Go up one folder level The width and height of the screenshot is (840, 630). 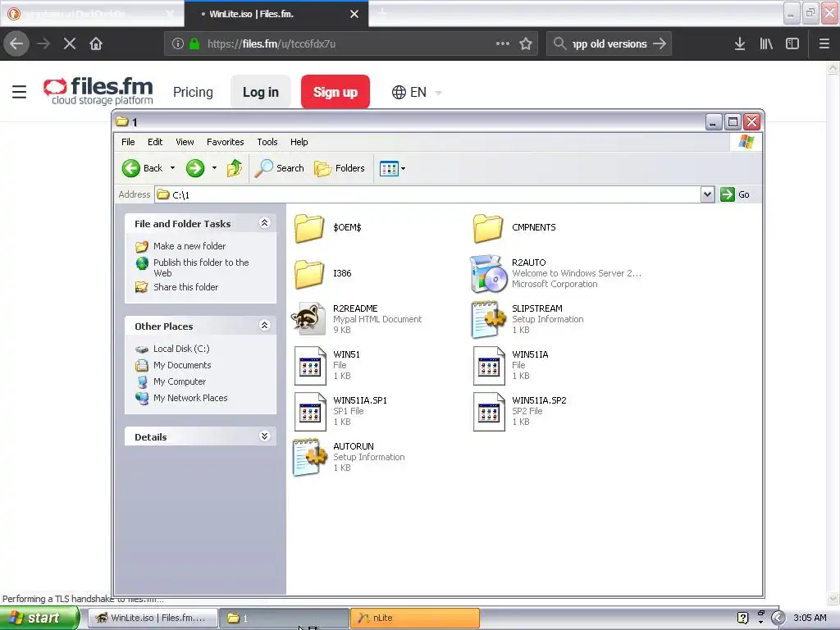tap(234, 168)
